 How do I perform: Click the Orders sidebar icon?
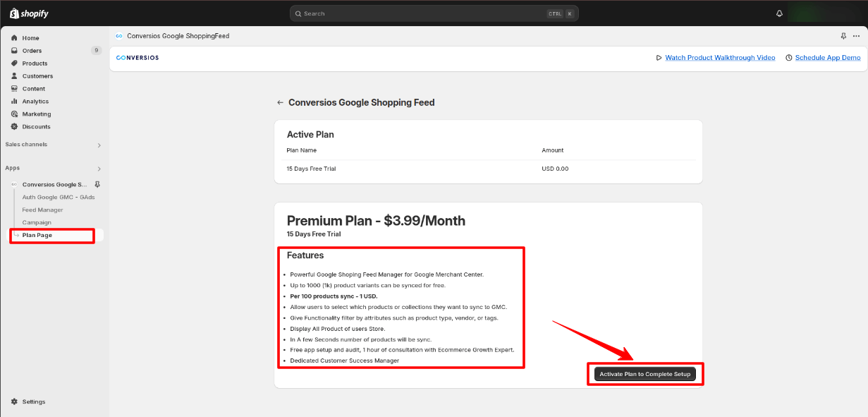tap(14, 51)
